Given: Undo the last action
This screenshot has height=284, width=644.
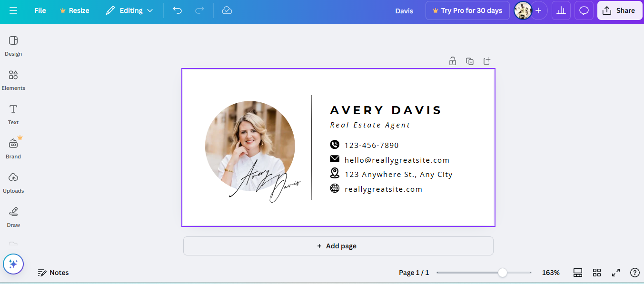Looking at the screenshot, I should [178, 10].
